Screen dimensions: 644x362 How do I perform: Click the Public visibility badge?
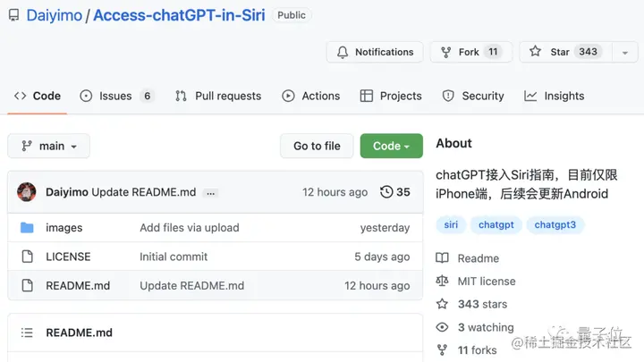click(x=292, y=15)
